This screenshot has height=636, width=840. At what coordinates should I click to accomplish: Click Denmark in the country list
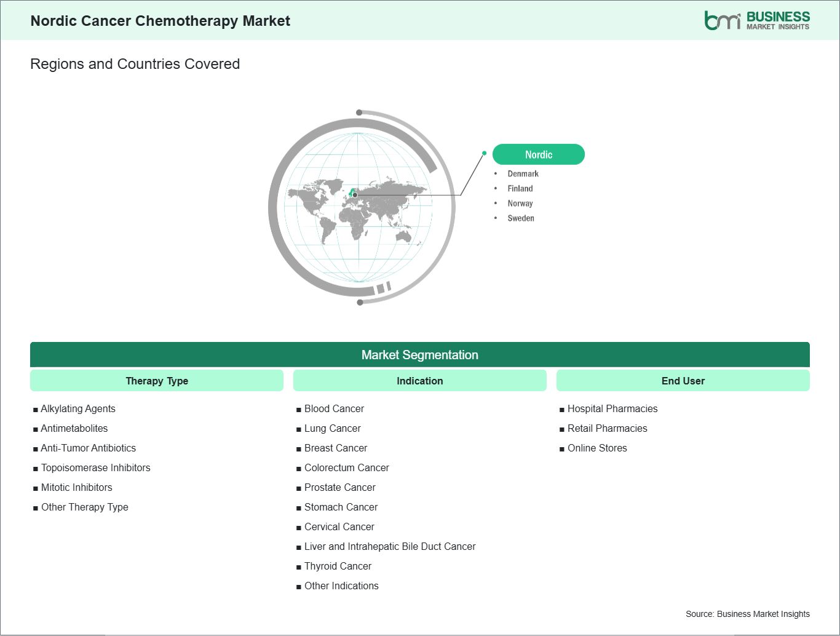click(x=523, y=174)
